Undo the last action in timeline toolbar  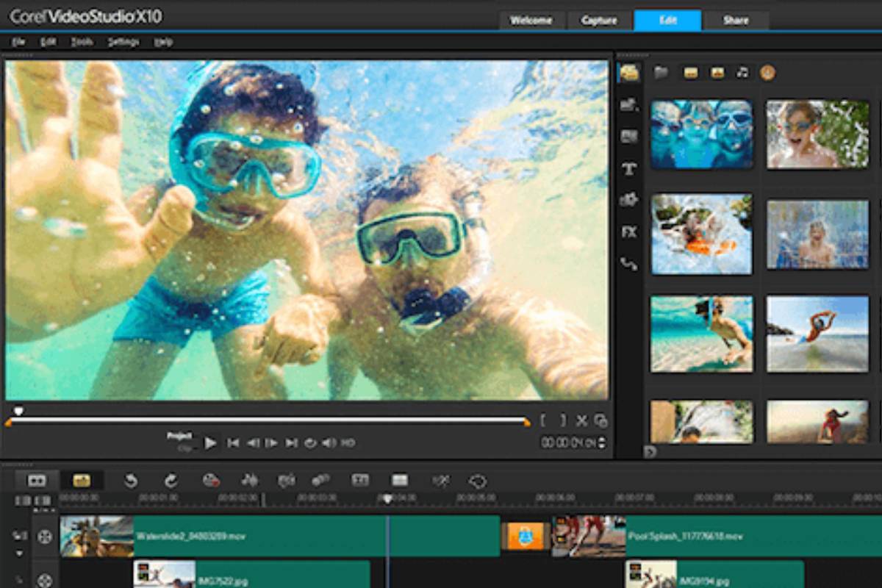(x=131, y=481)
